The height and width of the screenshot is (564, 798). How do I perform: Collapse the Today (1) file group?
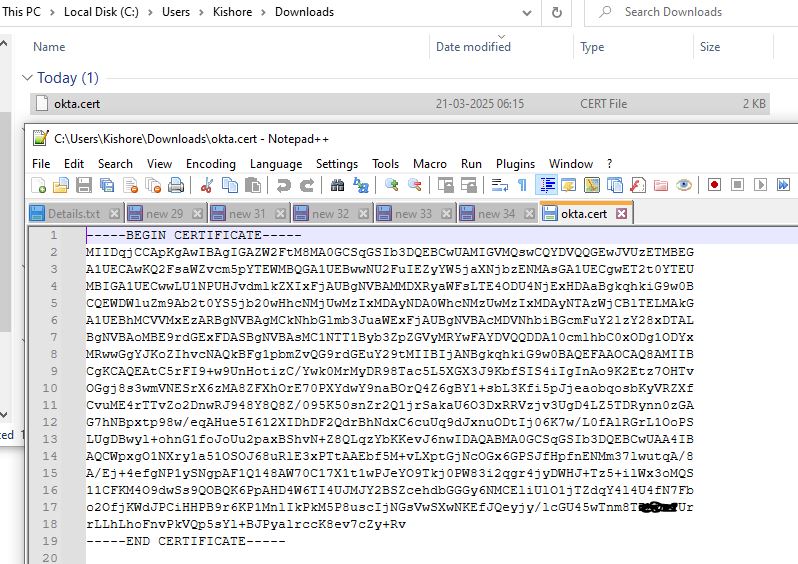click(x=28, y=78)
